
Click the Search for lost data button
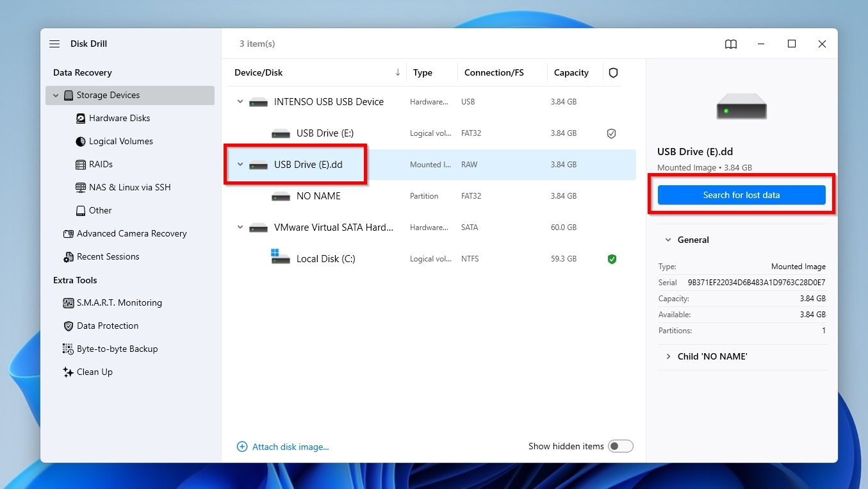tap(741, 195)
